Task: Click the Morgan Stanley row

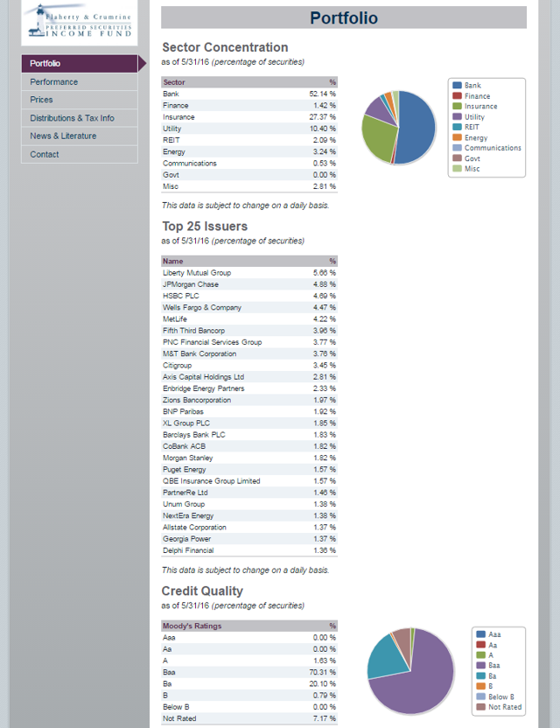Action: [x=249, y=458]
